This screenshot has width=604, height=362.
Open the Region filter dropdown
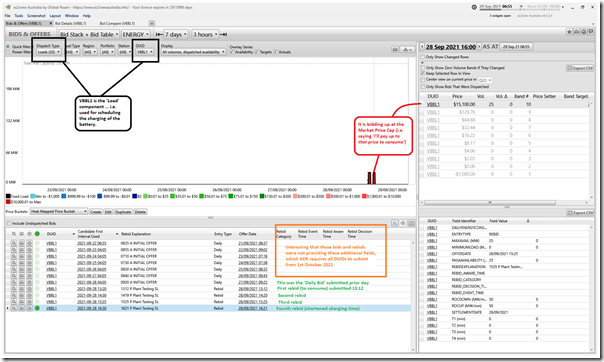[x=90, y=52]
